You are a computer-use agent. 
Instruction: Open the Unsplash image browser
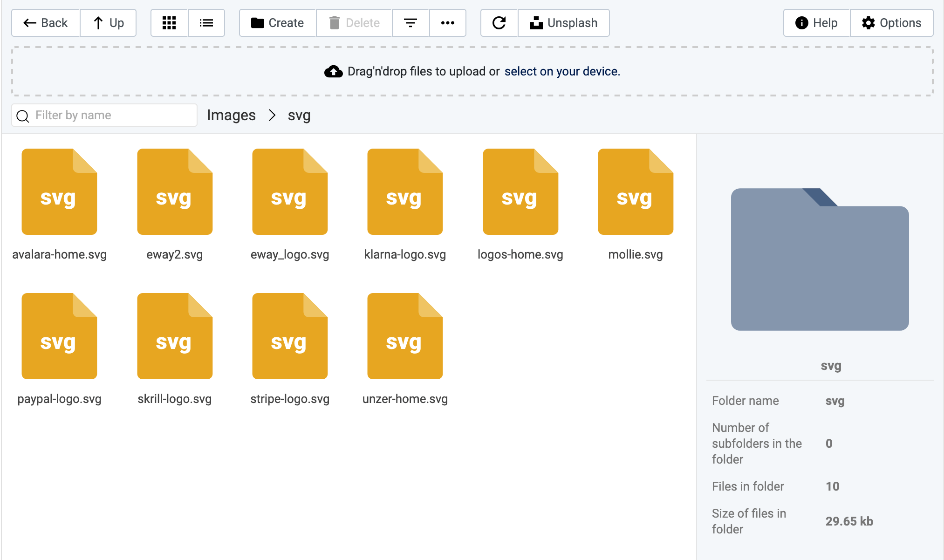click(564, 22)
